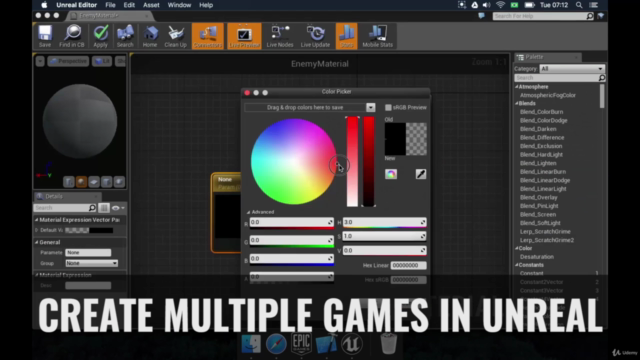Open the Search toolbar tool
The image size is (640, 360).
[125, 36]
